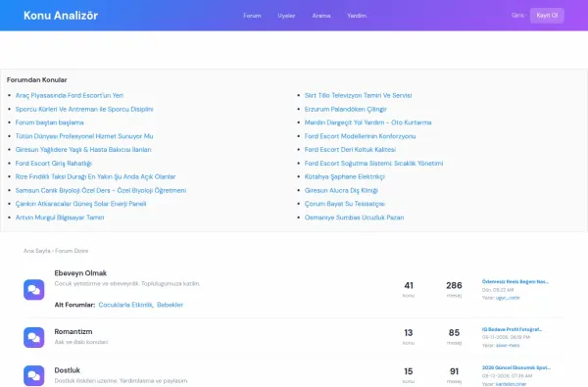Viewport: 588px width, 387px height.
Task: Open topic Artvin Murgul Bilgisayar Tamiri
Action: 60,218
